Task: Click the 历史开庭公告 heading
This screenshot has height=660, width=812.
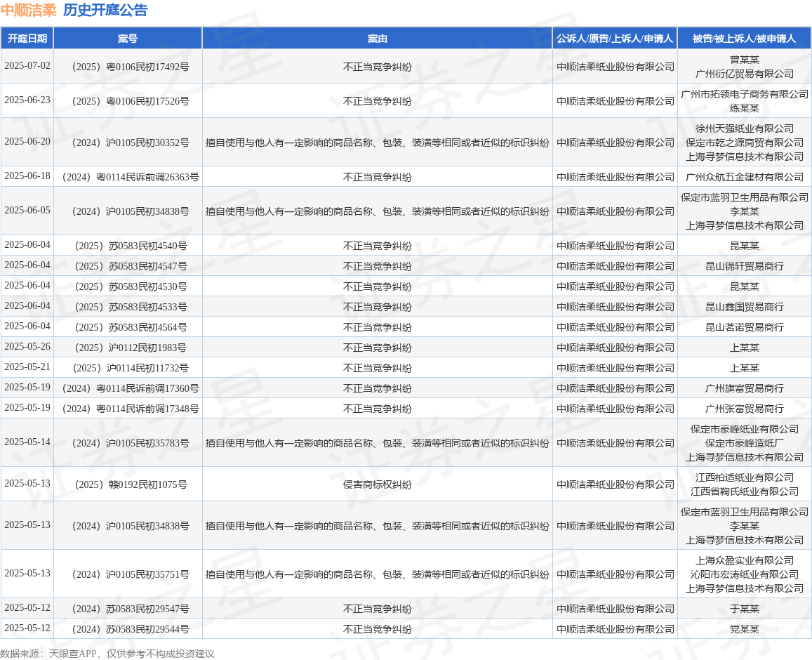Action: tap(106, 10)
